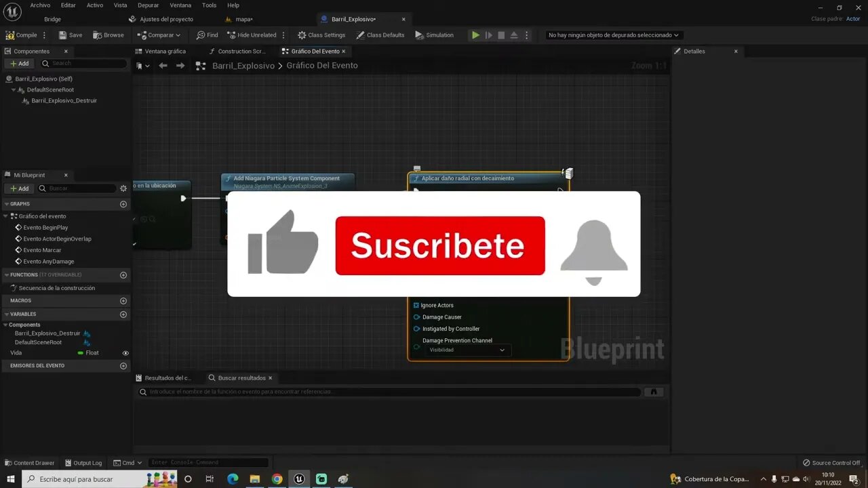Open the Visibilidad dropdown under Damage Prevention Channel
Viewport: 868px width, 488px height.
[467, 350]
